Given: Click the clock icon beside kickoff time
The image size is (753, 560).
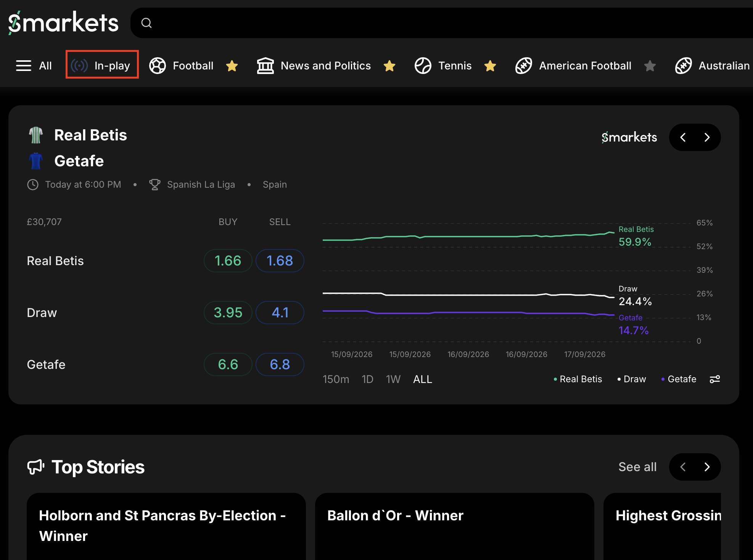Looking at the screenshot, I should [x=33, y=185].
